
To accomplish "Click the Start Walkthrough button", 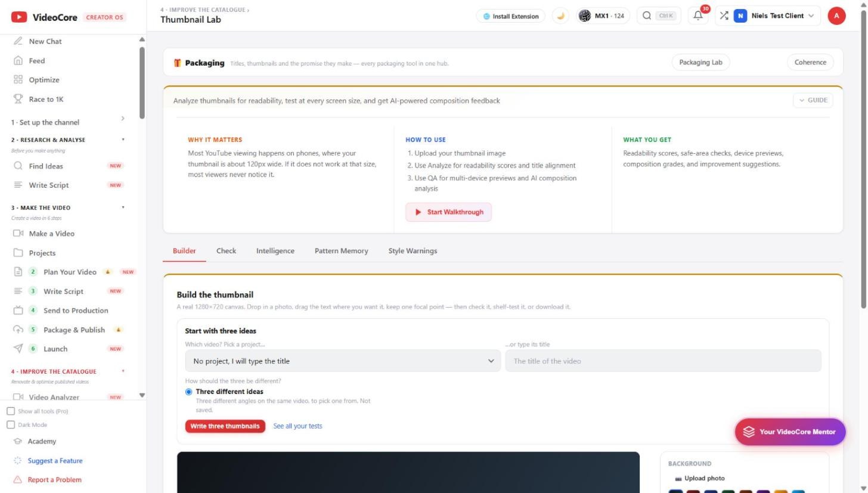I will coord(449,212).
